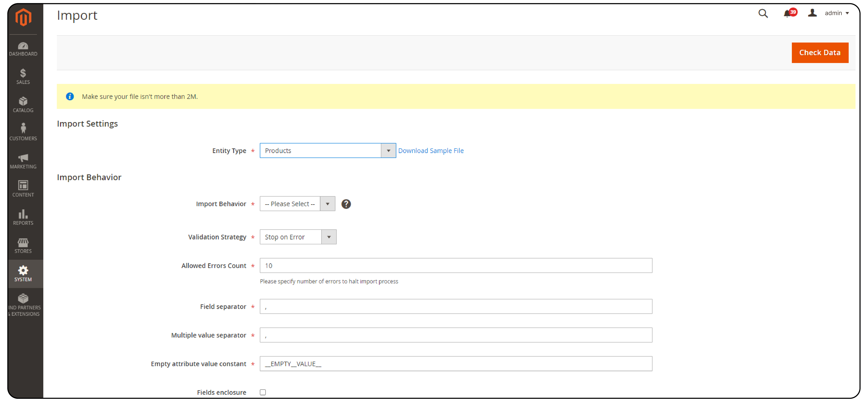Image resolution: width=868 pixels, height=402 pixels.
Task: Toggle the Fields enclosure checkbox
Action: 263,392
